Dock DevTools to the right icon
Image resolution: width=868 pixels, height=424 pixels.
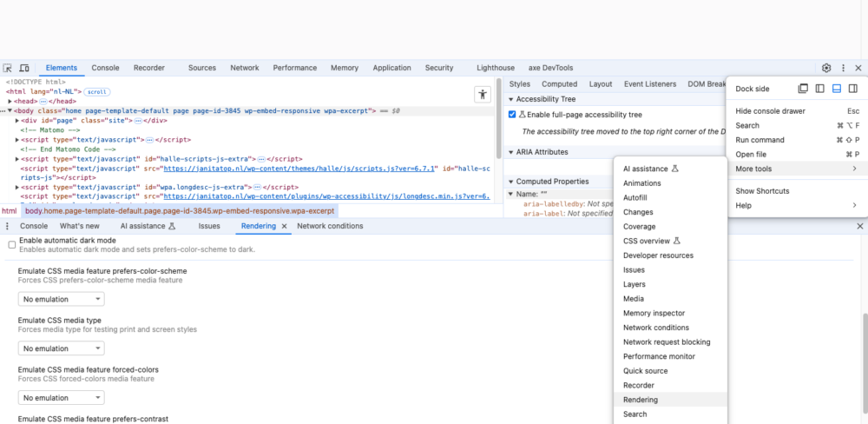point(853,89)
